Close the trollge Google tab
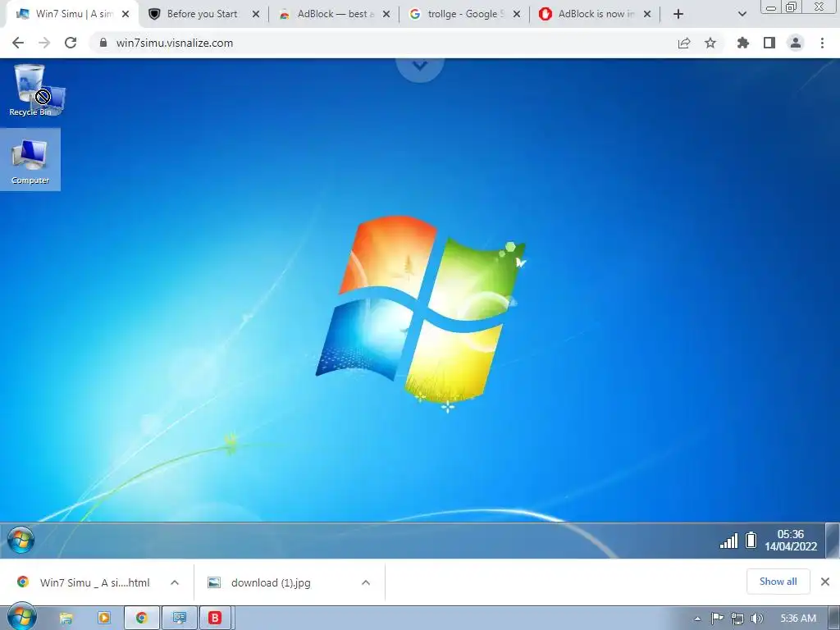The height and width of the screenshot is (630, 840). (517, 14)
